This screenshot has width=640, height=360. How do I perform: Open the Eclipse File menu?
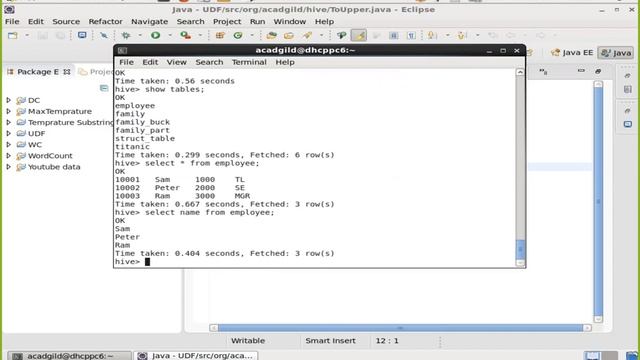tap(12, 21)
